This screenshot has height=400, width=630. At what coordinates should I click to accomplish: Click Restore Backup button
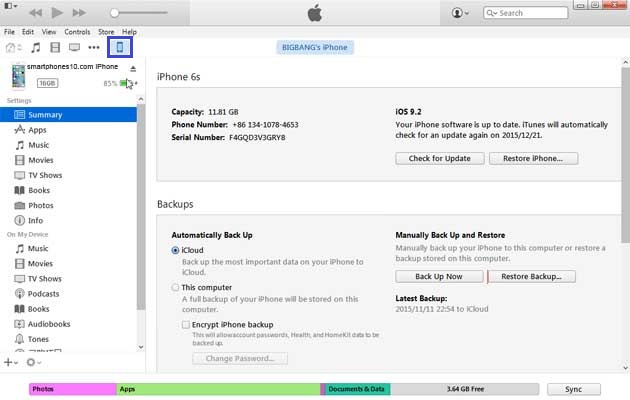531,276
